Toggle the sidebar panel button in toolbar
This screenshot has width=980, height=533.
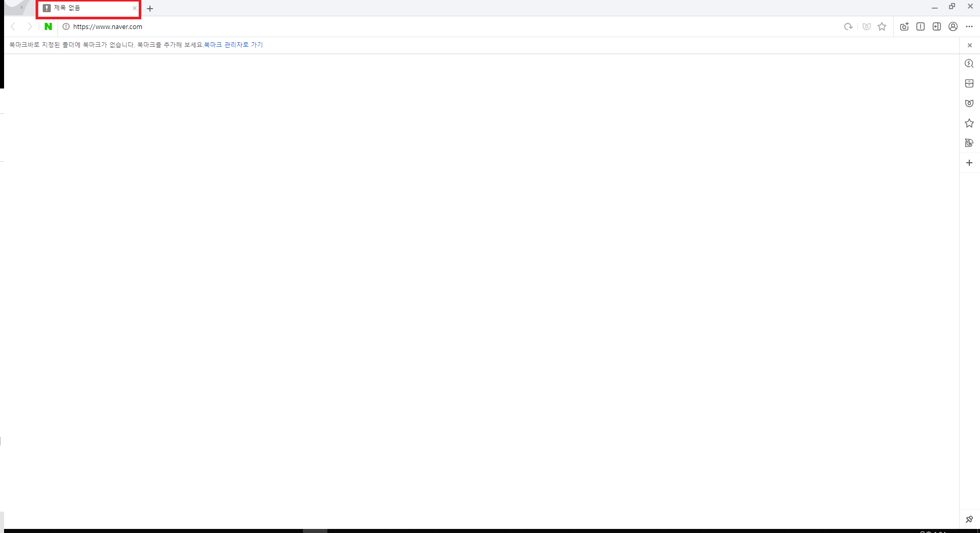937,26
